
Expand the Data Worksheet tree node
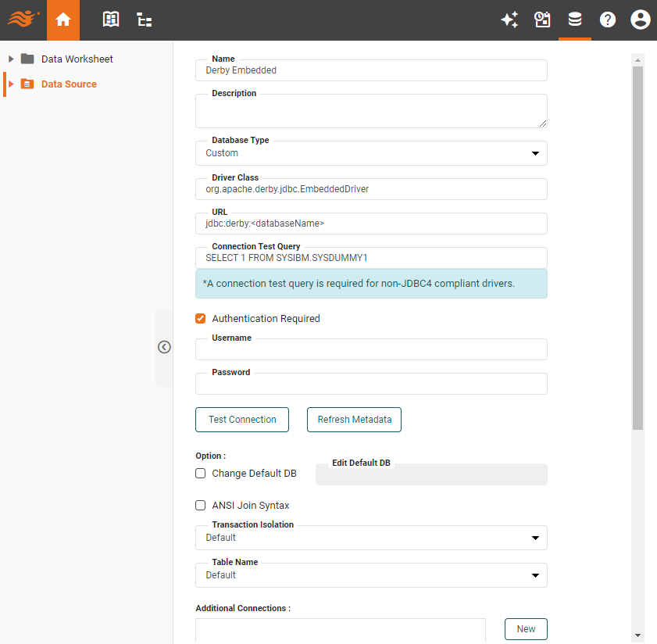tap(11, 59)
